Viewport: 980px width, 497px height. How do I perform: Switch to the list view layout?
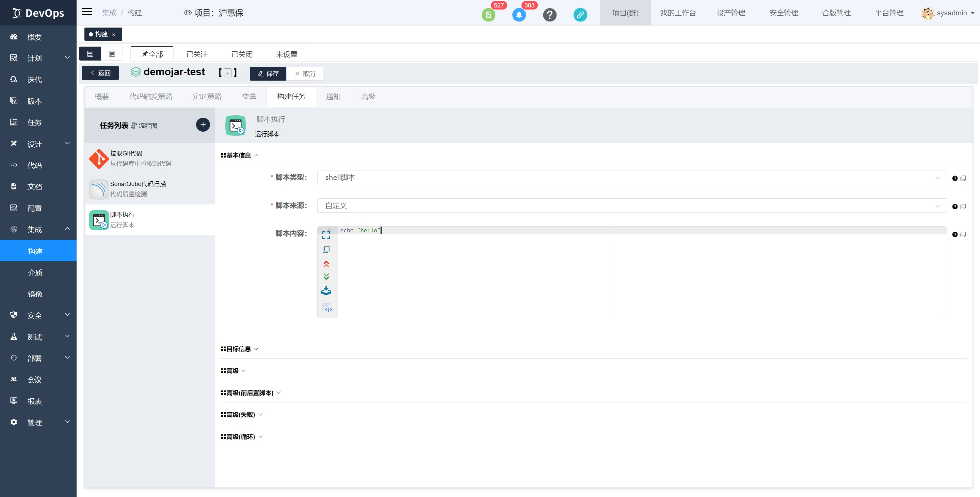[x=90, y=53]
